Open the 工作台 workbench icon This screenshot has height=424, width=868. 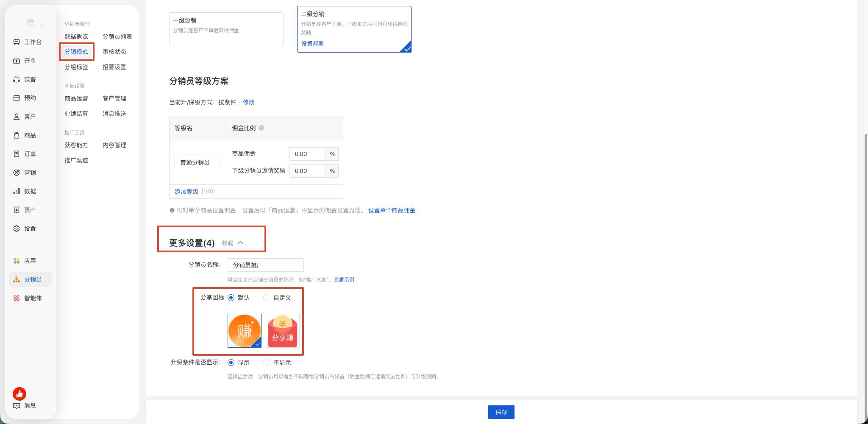(17, 42)
